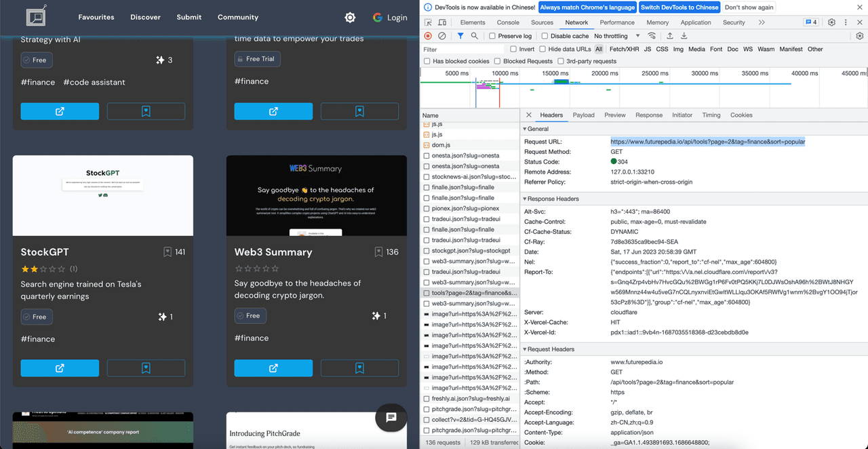Stop recording the network log
Screen dimensions: 868x449
coord(428,36)
